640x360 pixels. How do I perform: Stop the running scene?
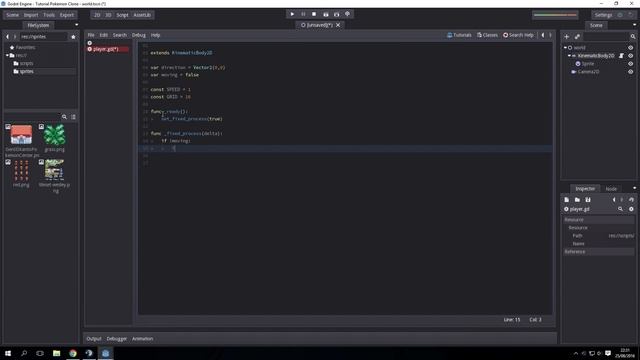click(x=314, y=14)
